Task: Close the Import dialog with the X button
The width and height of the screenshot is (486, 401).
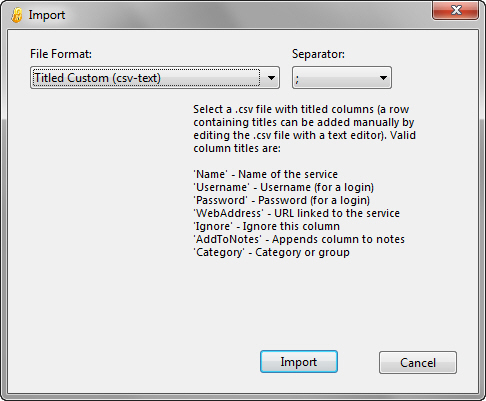Action: pyautogui.click(x=456, y=10)
